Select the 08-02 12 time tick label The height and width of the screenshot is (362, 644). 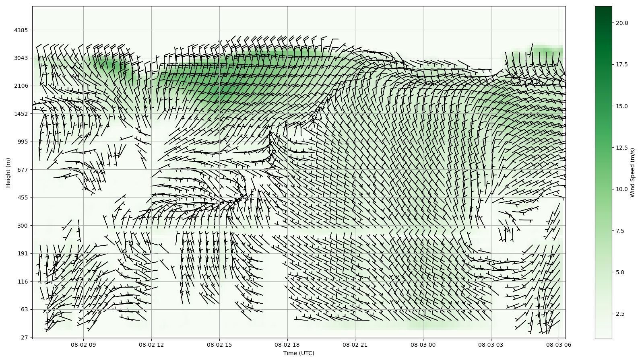click(151, 345)
